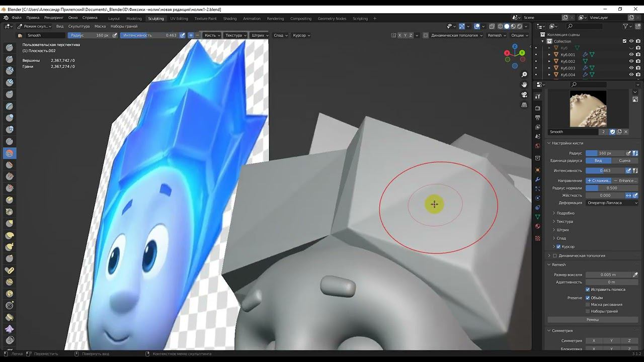Open the Наборы граней menu
The height and width of the screenshot is (362, 644).
pyautogui.click(x=124, y=26)
